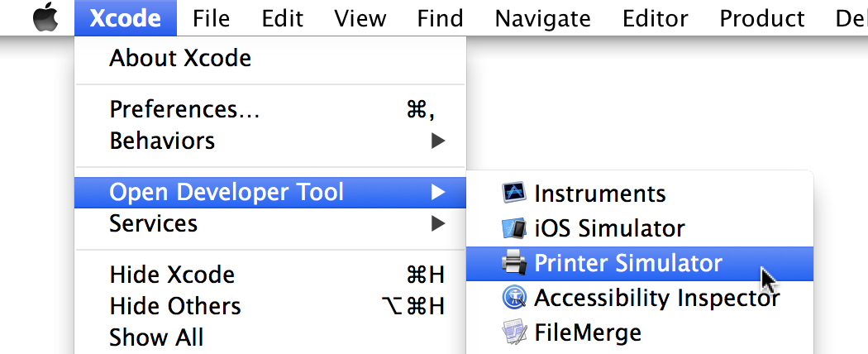Open the Find menu

pyautogui.click(x=440, y=17)
